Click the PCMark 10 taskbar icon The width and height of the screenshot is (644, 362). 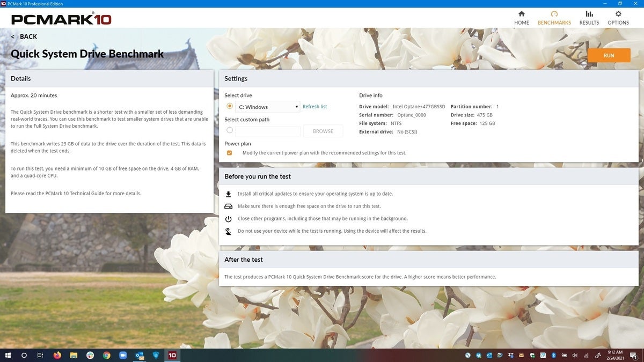[x=172, y=355]
